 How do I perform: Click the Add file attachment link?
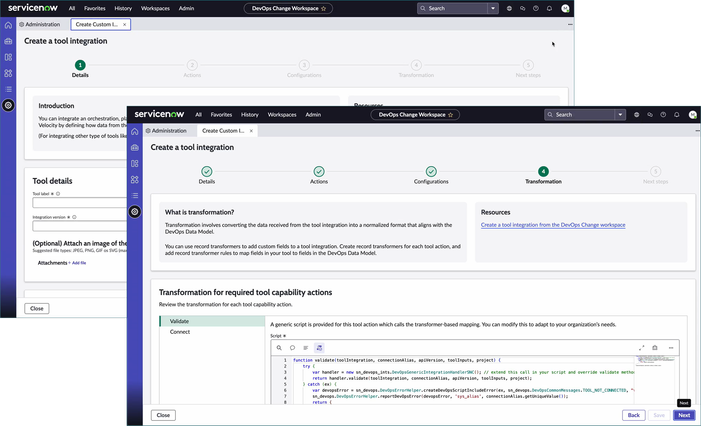[x=79, y=263]
